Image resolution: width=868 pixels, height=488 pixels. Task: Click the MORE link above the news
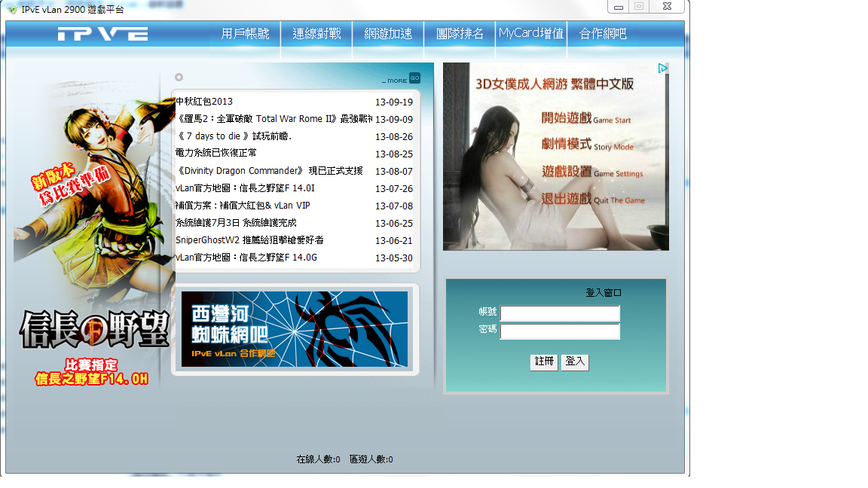coord(395,81)
